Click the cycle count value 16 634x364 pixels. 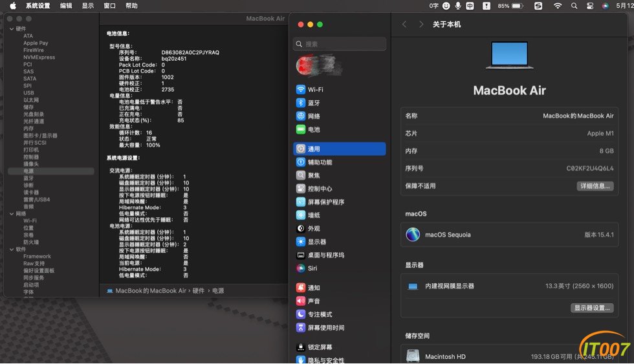[x=149, y=133]
